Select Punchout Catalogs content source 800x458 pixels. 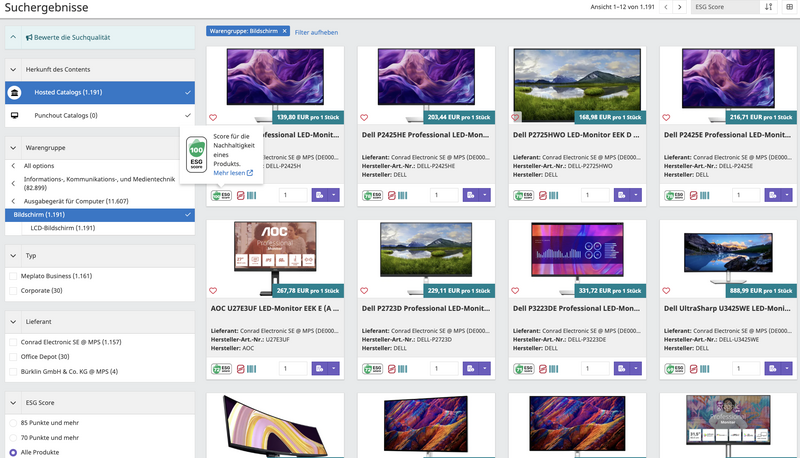(98, 116)
